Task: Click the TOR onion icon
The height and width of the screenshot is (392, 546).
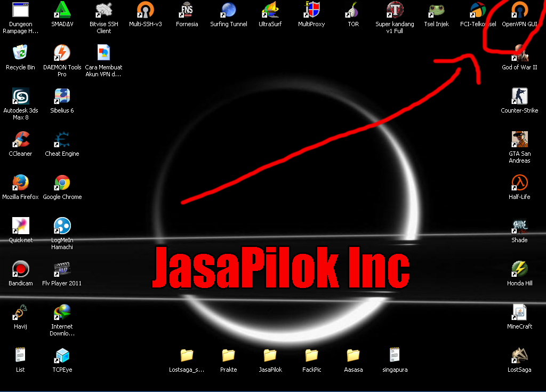Action: 353,10
